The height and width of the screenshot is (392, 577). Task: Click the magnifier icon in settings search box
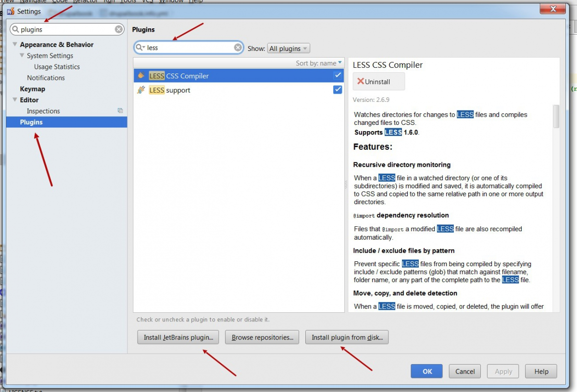click(15, 29)
